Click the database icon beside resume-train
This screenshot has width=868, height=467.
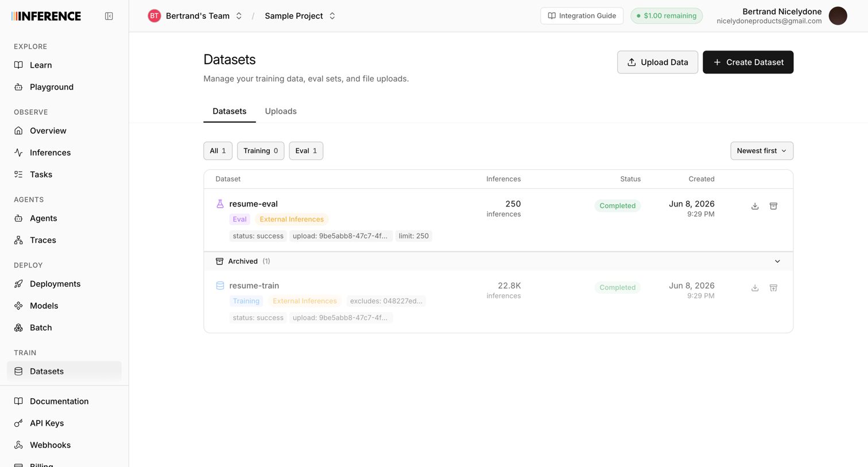(220, 286)
